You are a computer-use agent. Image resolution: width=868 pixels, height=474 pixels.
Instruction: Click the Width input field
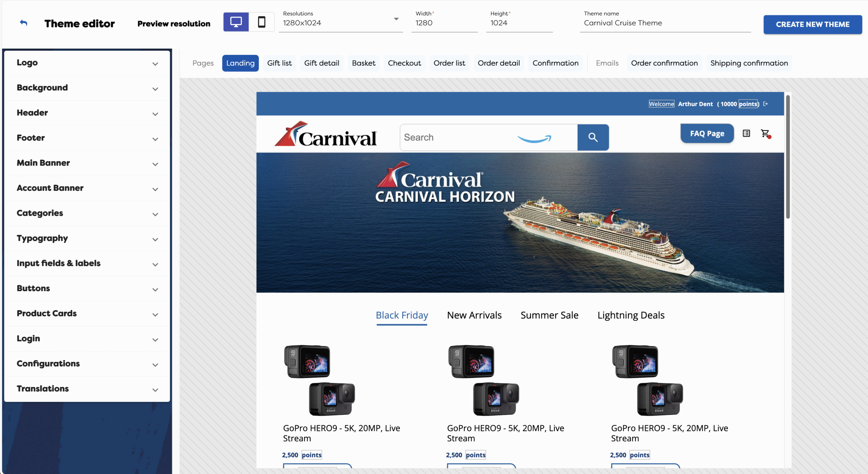coord(445,23)
